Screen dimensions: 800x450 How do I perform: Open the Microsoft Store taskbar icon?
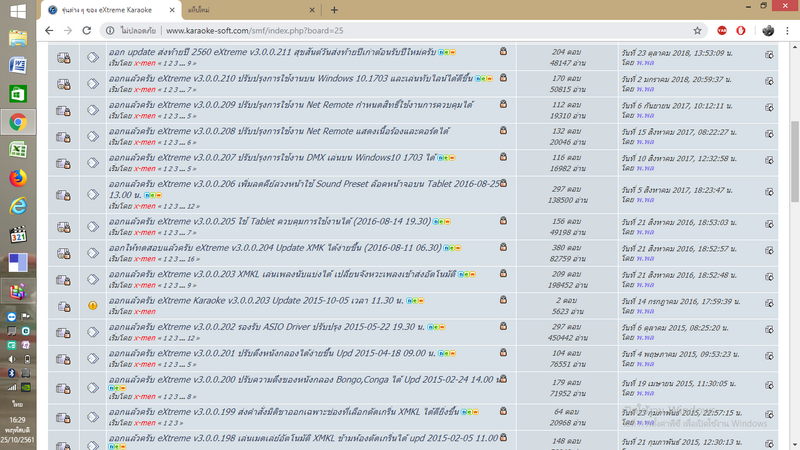click(x=18, y=94)
